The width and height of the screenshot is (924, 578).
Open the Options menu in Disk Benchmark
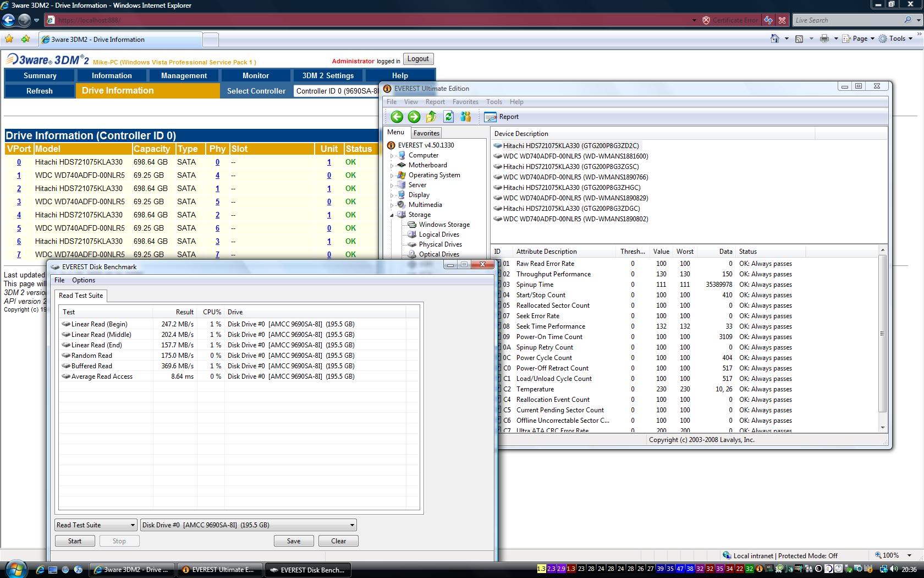click(84, 280)
